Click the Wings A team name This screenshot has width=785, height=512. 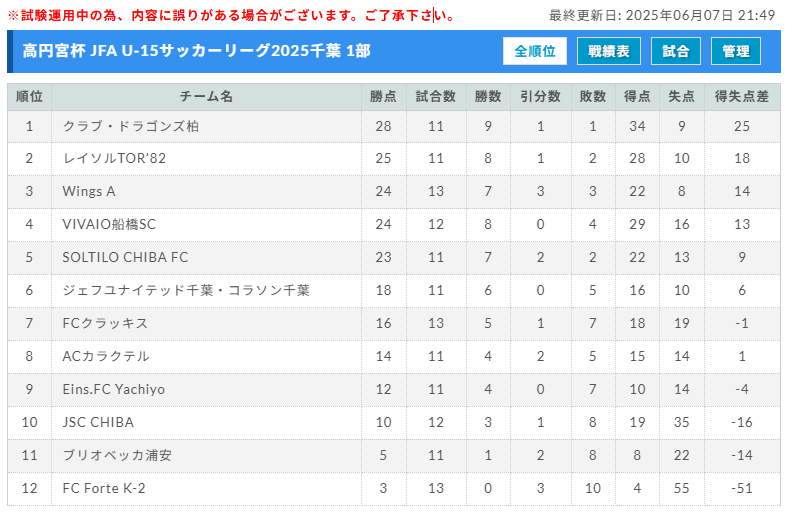89,191
